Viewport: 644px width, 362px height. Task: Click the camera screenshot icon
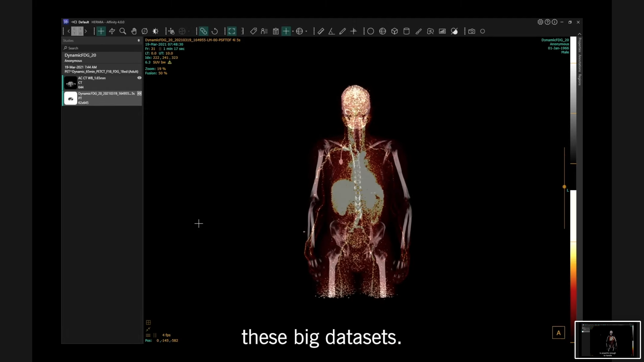472,31
